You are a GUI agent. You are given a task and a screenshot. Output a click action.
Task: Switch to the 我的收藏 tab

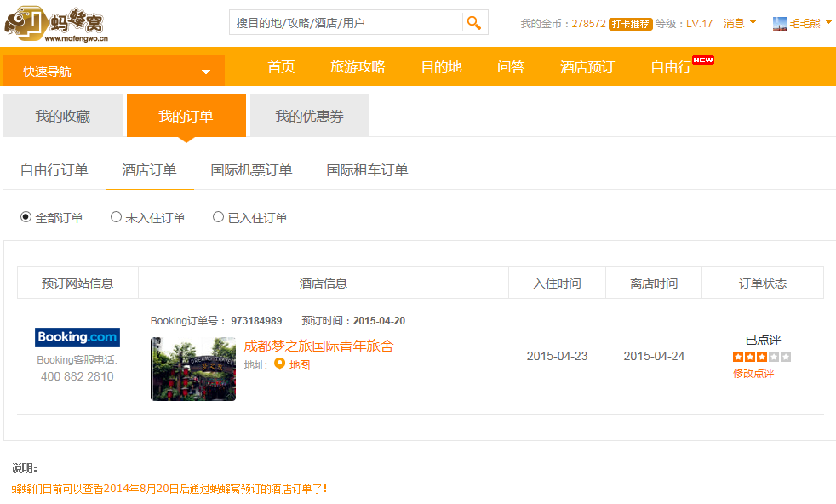click(x=62, y=117)
